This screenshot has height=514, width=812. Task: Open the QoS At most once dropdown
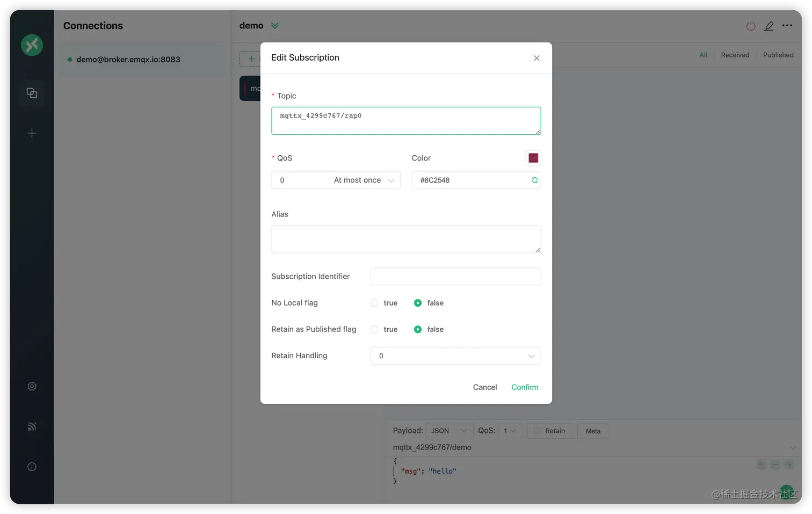pos(336,180)
